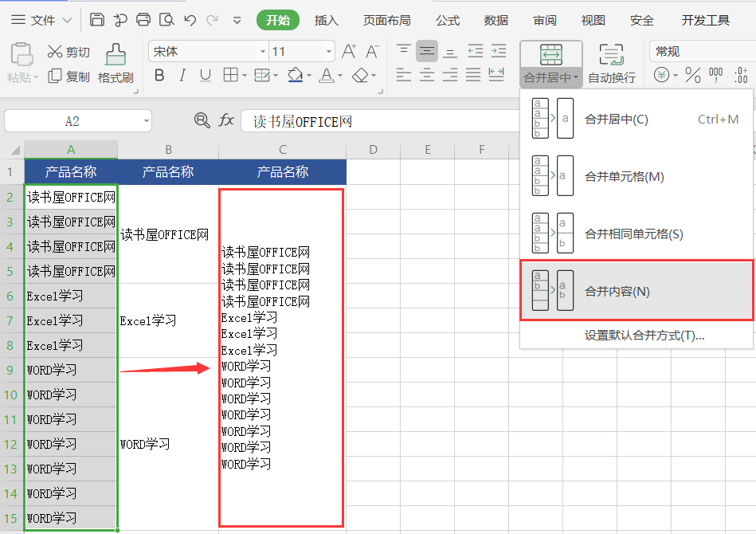Align text to top of cell
Image resolution: width=756 pixels, height=534 pixels.
[404, 51]
